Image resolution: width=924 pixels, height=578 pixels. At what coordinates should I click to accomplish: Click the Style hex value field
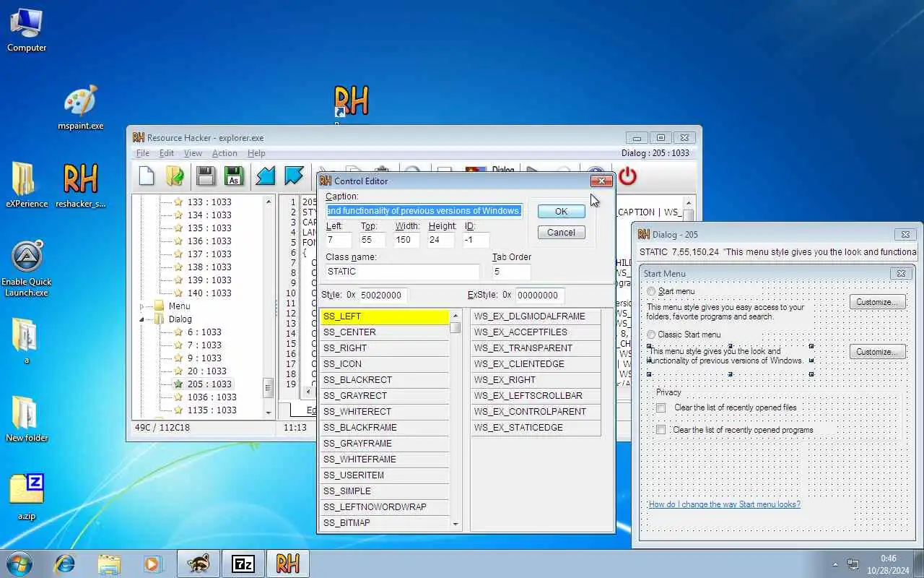[x=383, y=296]
